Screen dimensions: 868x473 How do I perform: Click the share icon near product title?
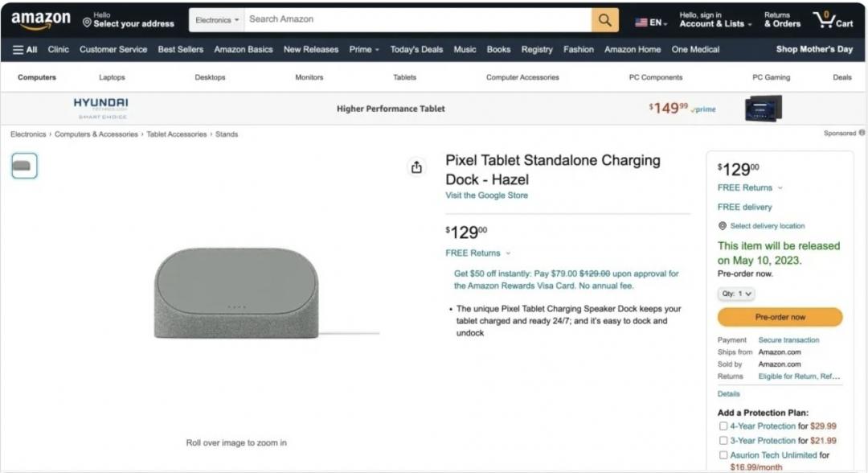pos(416,167)
